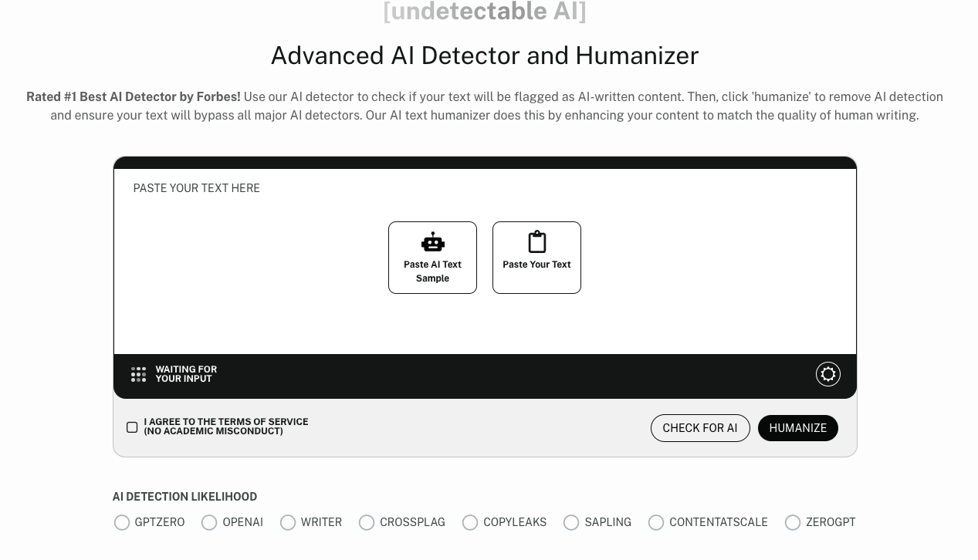Select the ZeroGPT detection indicator

[793, 522]
